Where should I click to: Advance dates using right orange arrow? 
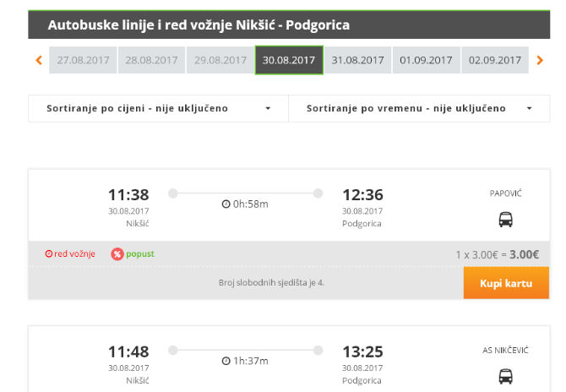[x=540, y=60]
